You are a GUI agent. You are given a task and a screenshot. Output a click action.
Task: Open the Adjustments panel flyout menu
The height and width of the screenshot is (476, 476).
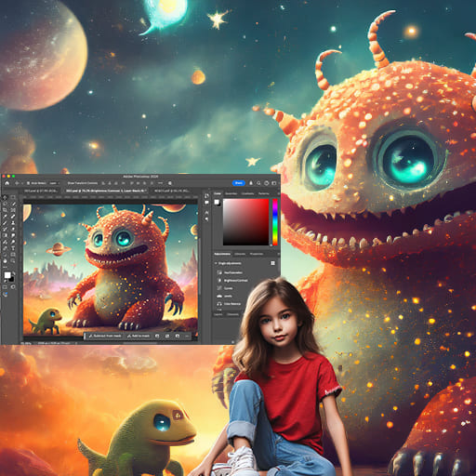pos(278,254)
